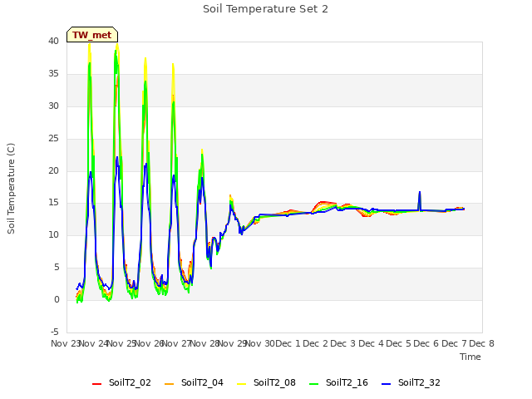This screenshot has width=532, height=399.
Task: Click the Dec 1 x-axis tick label
Action: (x=288, y=343)
